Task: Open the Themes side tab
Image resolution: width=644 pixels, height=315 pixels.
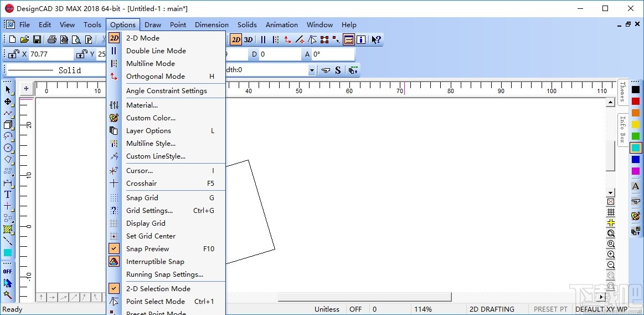Action: tap(623, 92)
